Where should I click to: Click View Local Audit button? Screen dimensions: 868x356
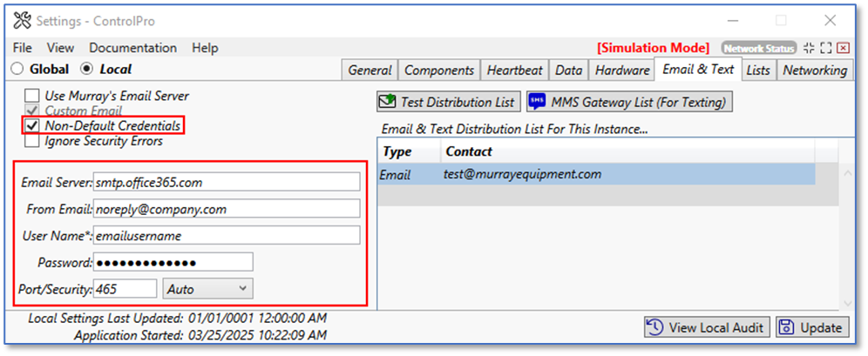coord(707,327)
